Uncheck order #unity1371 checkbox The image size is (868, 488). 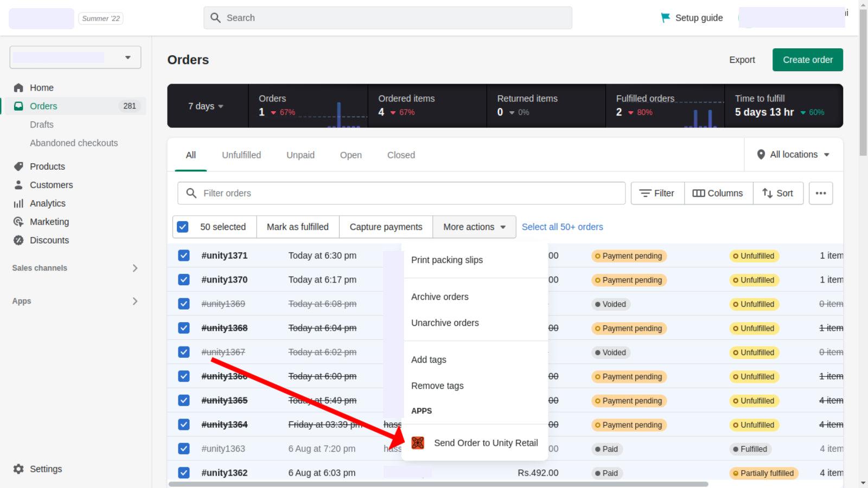point(184,255)
